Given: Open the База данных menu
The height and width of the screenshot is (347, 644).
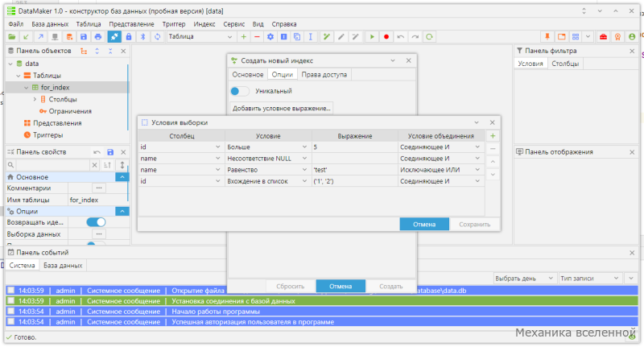Looking at the screenshot, I should 50,24.
